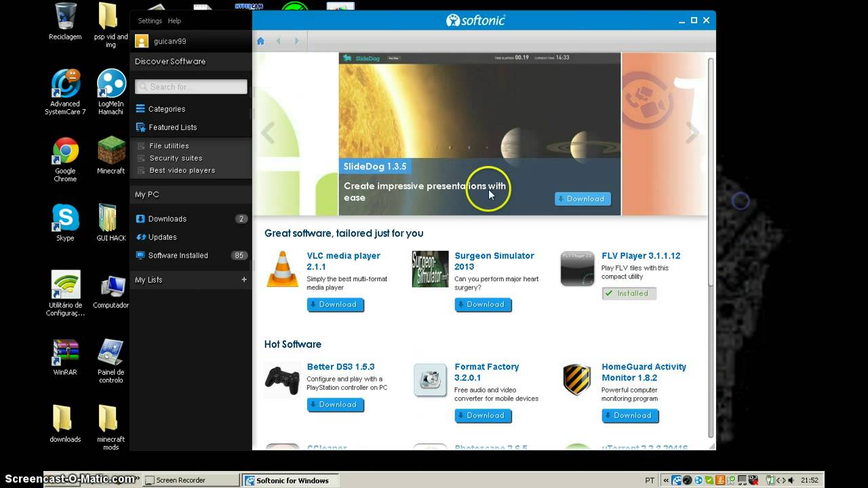This screenshot has height=488, width=868.
Task: Select File utilities list
Action: pos(169,146)
